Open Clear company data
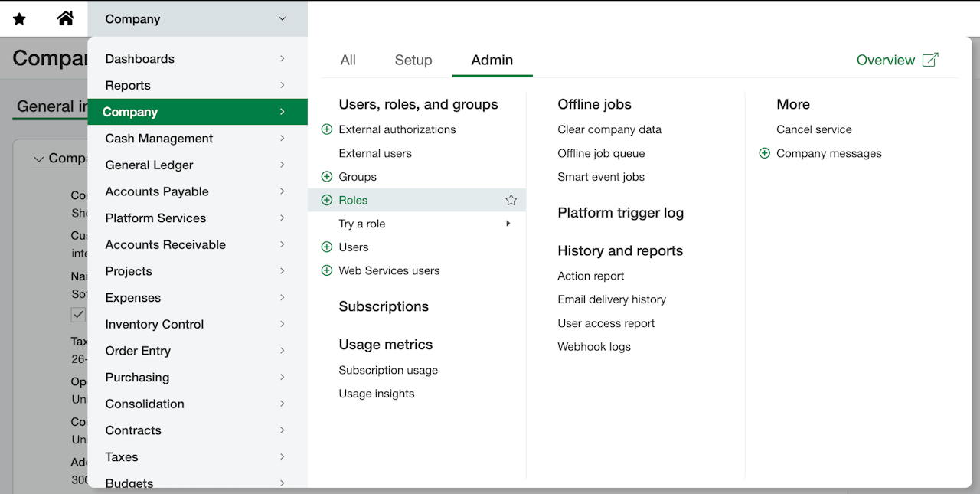 tap(609, 129)
